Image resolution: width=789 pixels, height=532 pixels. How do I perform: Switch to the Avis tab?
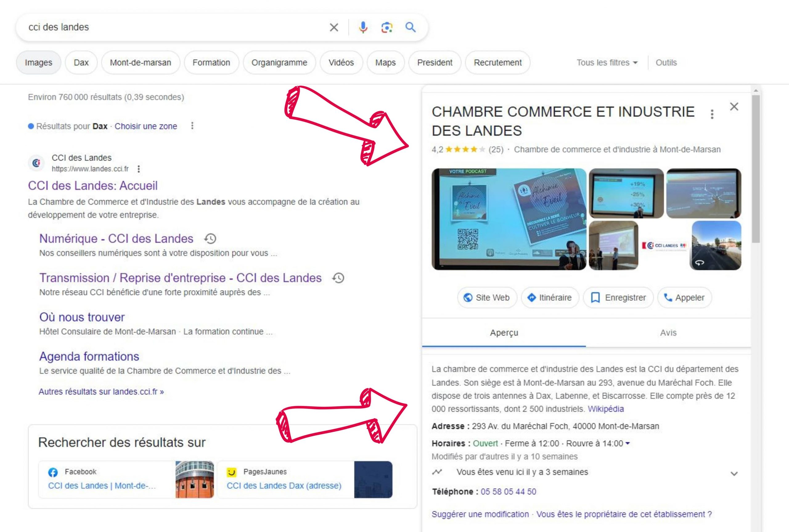click(668, 333)
